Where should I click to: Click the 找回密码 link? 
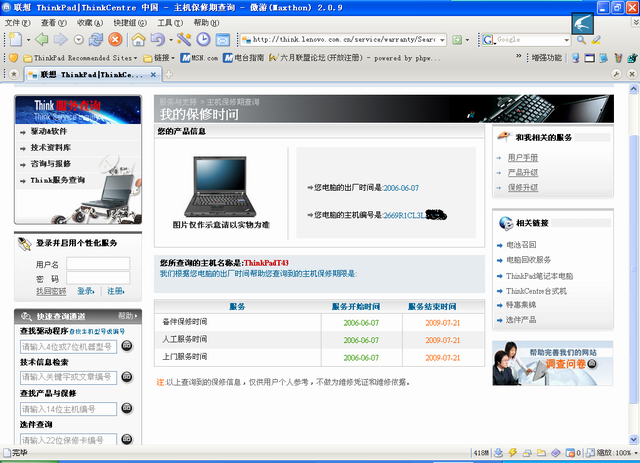pyautogui.click(x=51, y=291)
